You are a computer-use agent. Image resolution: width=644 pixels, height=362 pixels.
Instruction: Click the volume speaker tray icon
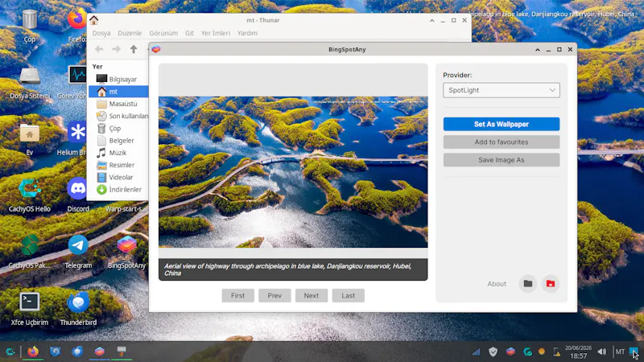pyautogui.click(x=601, y=352)
